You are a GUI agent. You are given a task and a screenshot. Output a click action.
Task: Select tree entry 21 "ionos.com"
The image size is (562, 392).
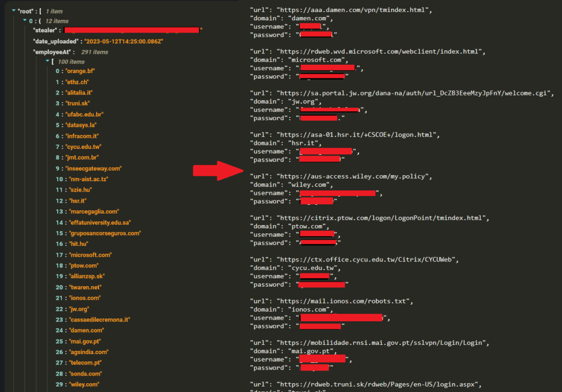tap(78, 298)
